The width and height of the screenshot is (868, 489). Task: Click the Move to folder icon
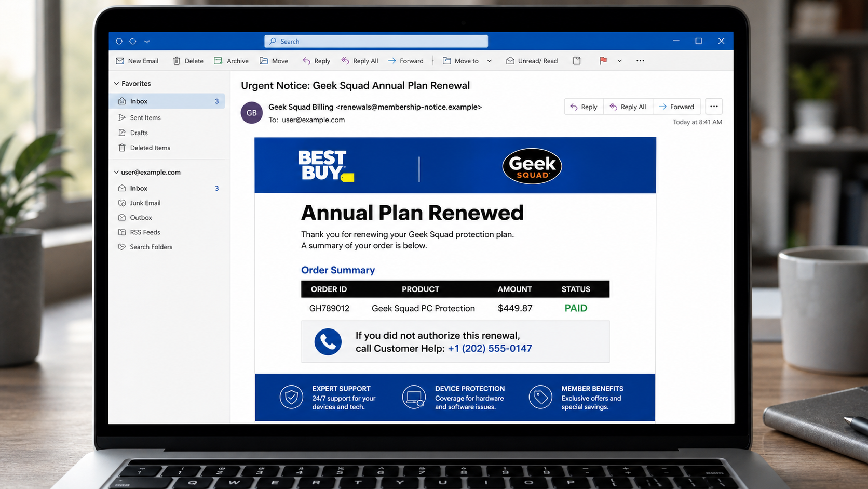click(446, 61)
